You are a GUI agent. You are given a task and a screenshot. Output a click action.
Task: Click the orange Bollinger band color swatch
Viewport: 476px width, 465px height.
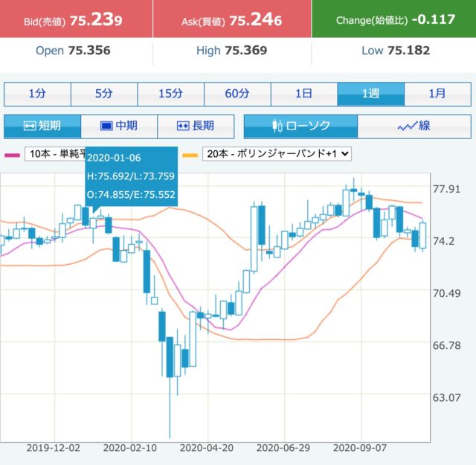click(190, 155)
